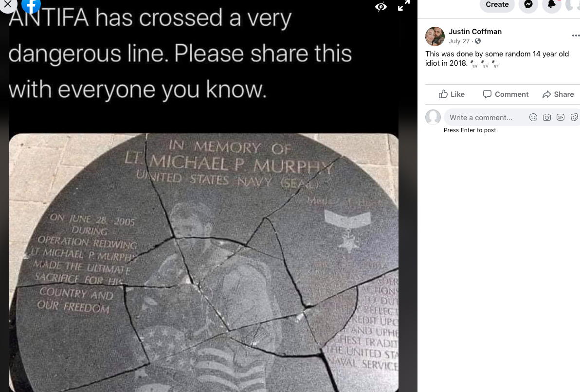Click the Create button
Image resolution: width=580 pixels, height=392 pixels.
497,5
